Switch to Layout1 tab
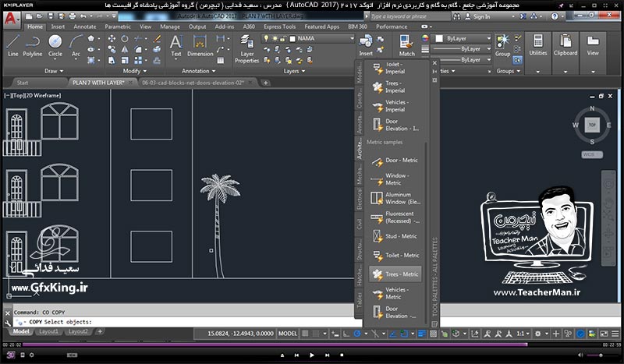This screenshot has width=624, height=364. pos(48,331)
